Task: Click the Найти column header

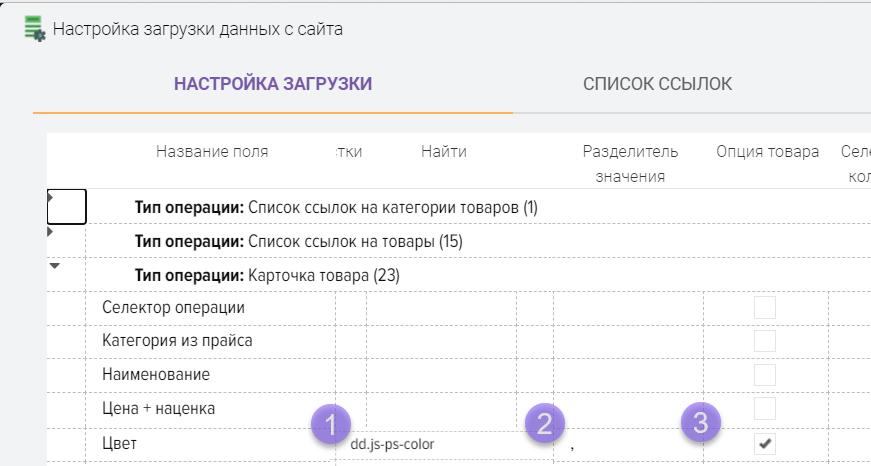Action: 444,152
